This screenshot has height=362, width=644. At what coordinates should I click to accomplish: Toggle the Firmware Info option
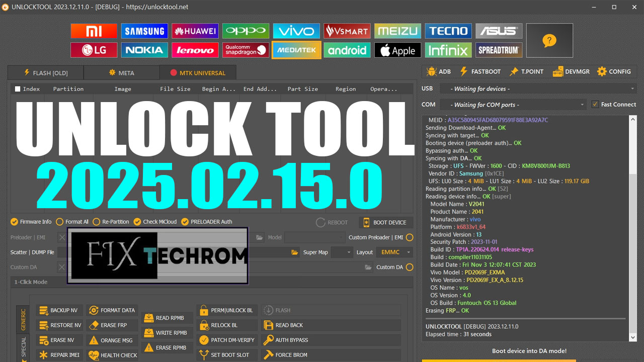click(x=31, y=222)
